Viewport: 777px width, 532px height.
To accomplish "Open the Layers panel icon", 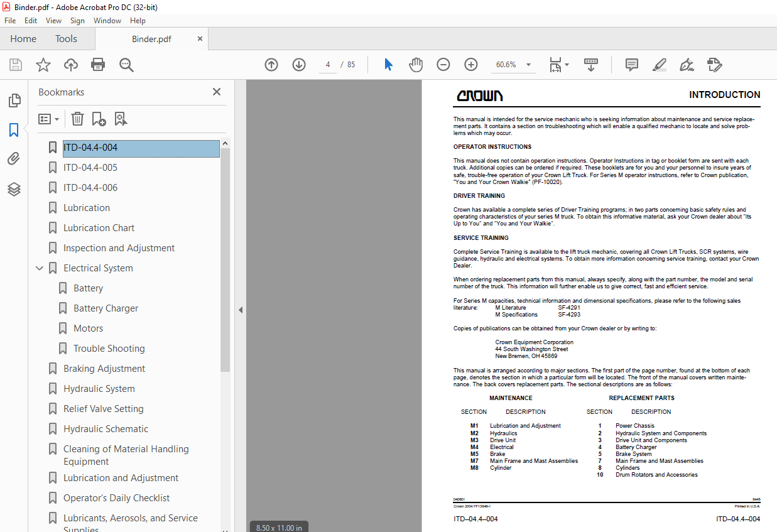I will tap(14, 189).
